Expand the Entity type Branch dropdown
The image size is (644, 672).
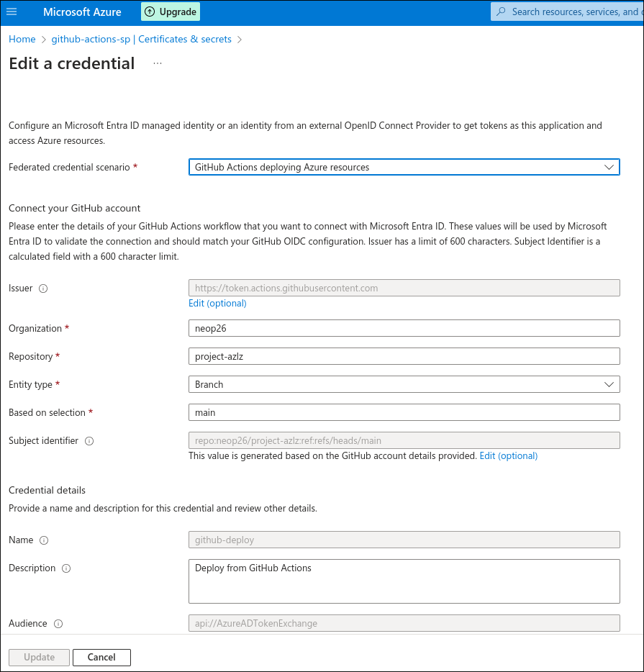(404, 384)
